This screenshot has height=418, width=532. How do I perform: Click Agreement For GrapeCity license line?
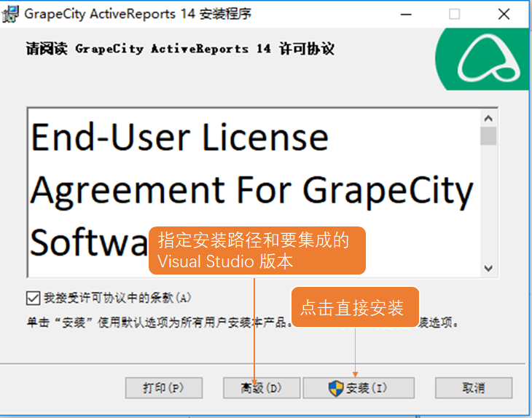[251, 191]
